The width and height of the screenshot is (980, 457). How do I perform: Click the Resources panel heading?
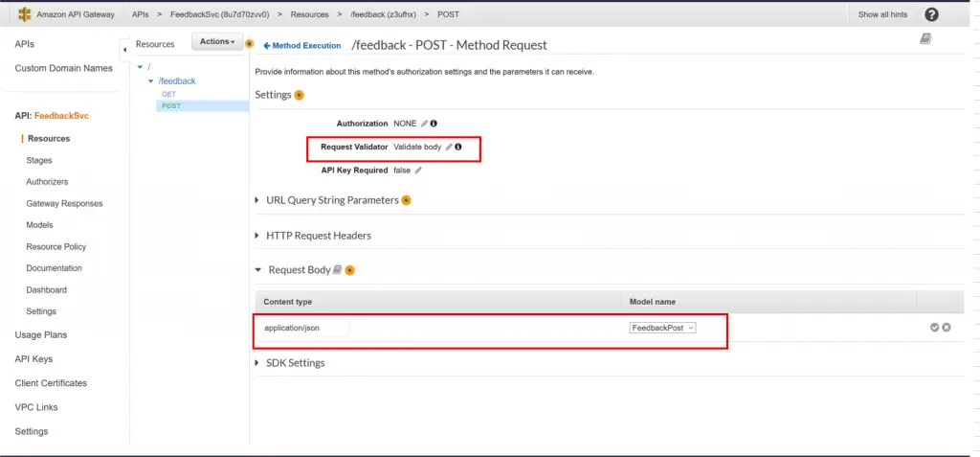[155, 44]
